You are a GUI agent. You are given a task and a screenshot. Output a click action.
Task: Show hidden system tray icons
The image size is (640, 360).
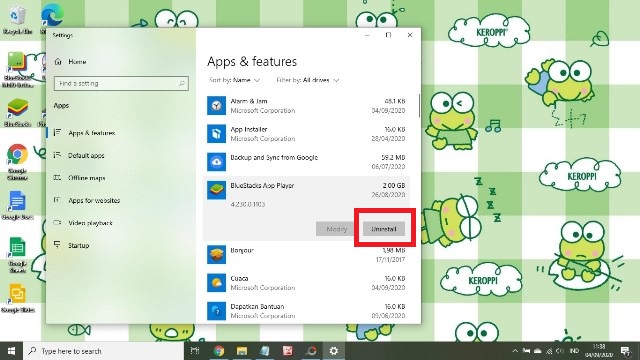[x=515, y=351]
